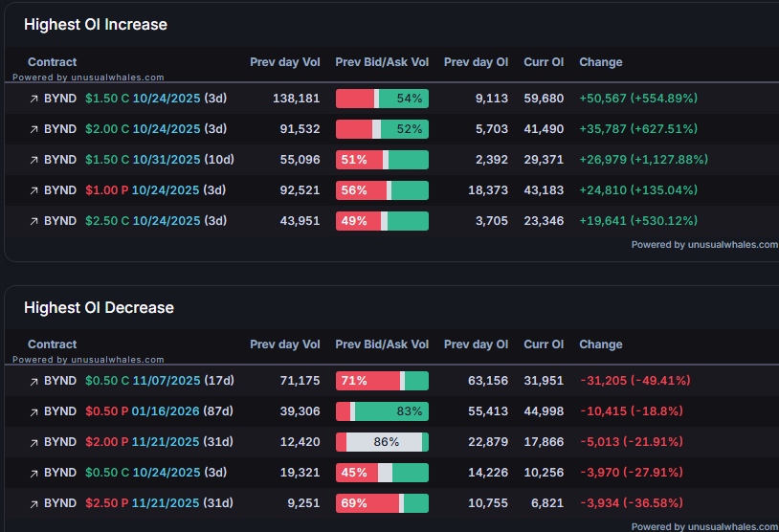Open arrow icon for BYND $2.00 C 10/24/2025
Viewport: 779px width, 532px height.
pos(33,129)
